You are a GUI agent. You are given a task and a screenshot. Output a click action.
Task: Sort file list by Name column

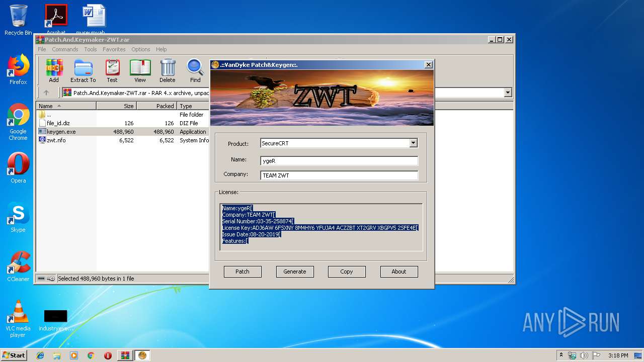(66, 106)
